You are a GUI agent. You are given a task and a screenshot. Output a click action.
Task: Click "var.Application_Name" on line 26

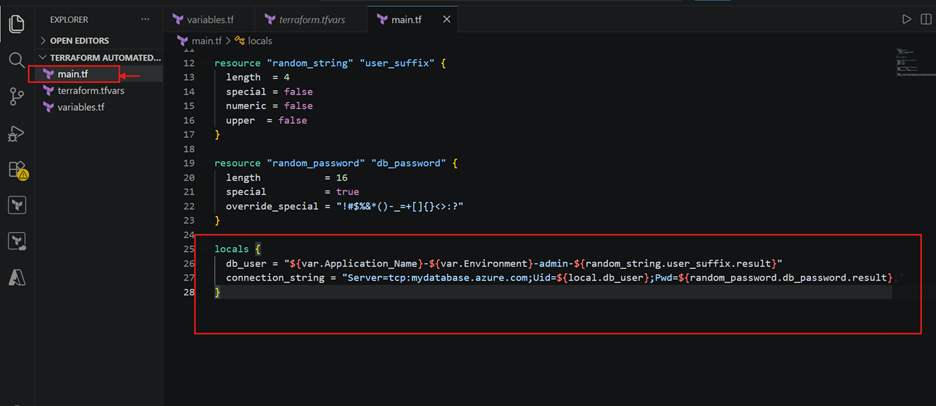[x=360, y=263]
